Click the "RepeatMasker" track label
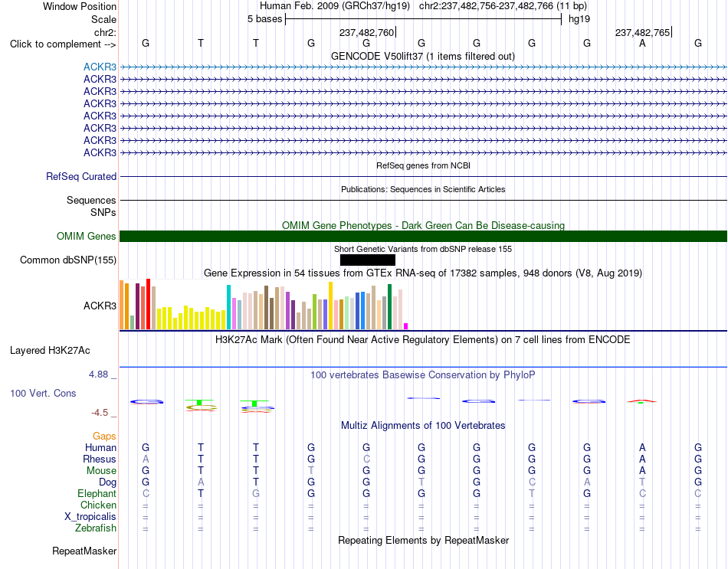This screenshot has height=569, width=728. [84, 551]
